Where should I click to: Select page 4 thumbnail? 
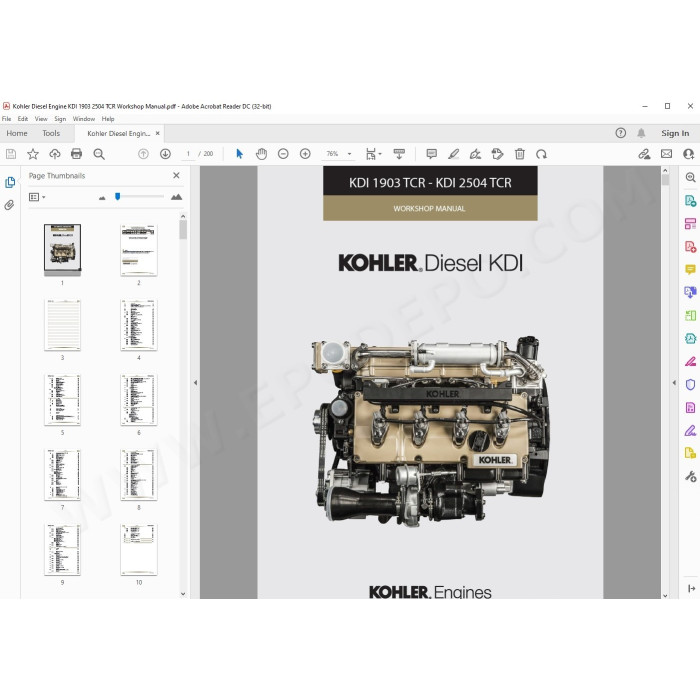[139, 325]
